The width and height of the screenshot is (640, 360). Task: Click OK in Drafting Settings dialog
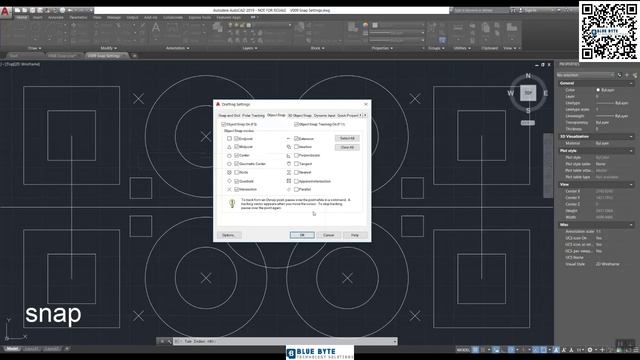coord(302,235)
